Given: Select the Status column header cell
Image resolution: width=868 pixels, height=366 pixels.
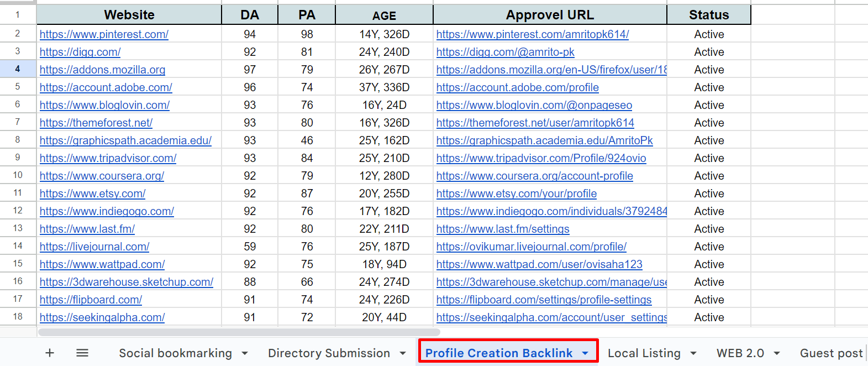Looking at the screenshot, I should tap(708, 15).
